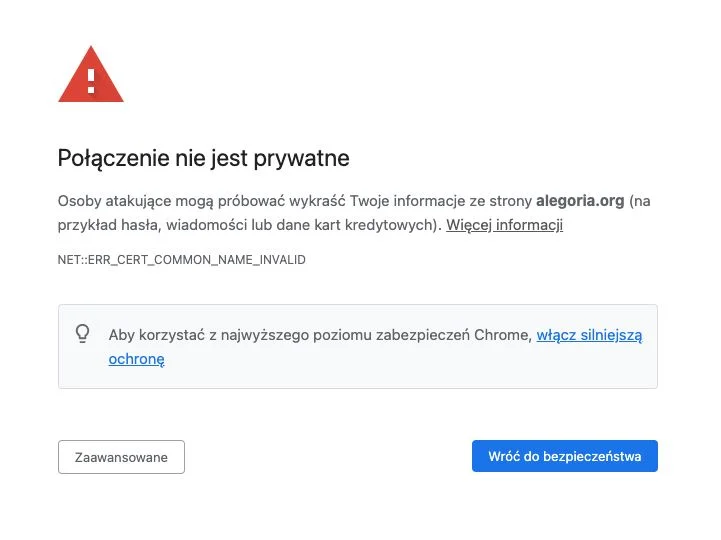This screenshot has width=721, height=540.
Task: Click the ochronę link on second line
Action: [x=137, y=359]
